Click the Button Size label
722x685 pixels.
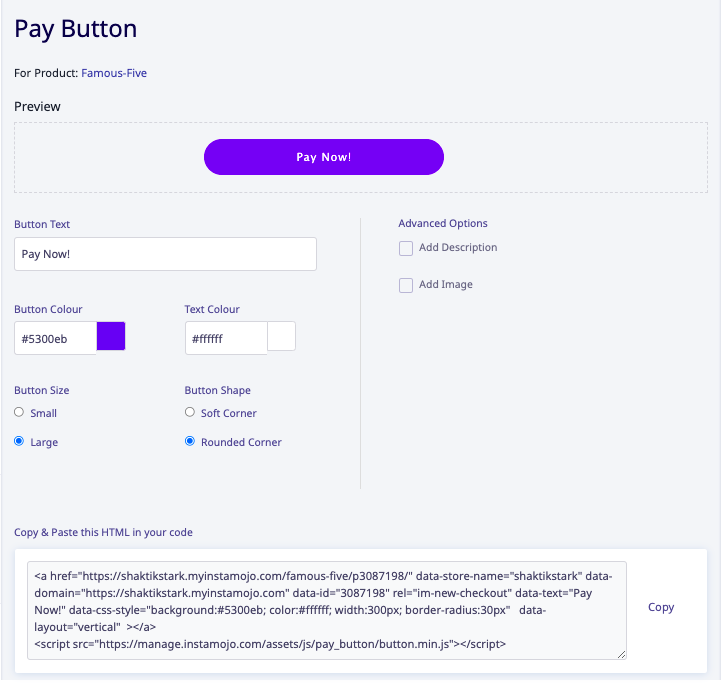[x=41, y=390]
